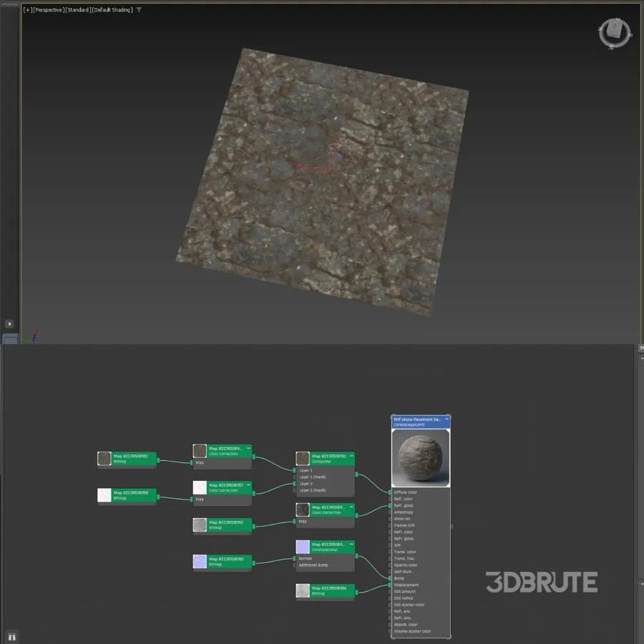Click the world axis tripod icon

pyautogui.click(x=30, y=336)
